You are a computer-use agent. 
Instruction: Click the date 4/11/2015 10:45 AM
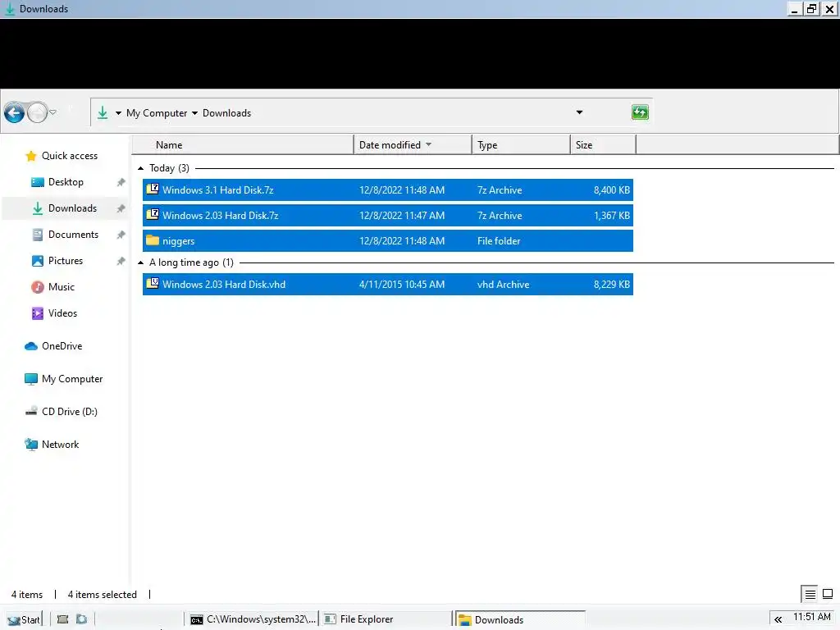point(402,285)
